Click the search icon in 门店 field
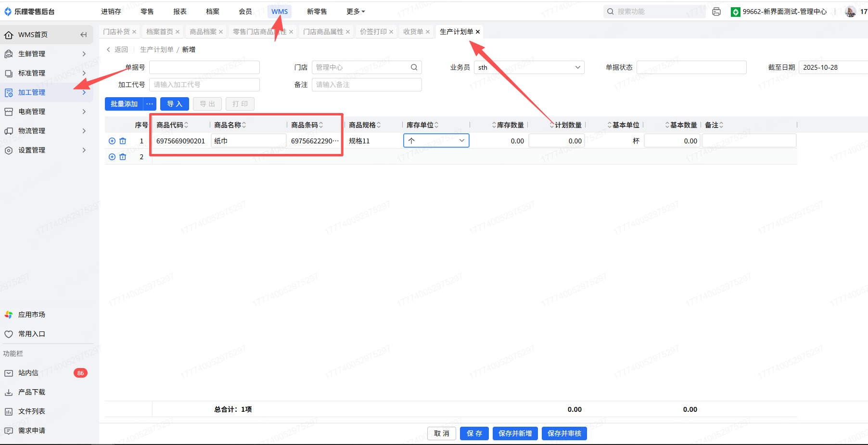The height and width of the screenshot is (445, 868). pos(414,67)
